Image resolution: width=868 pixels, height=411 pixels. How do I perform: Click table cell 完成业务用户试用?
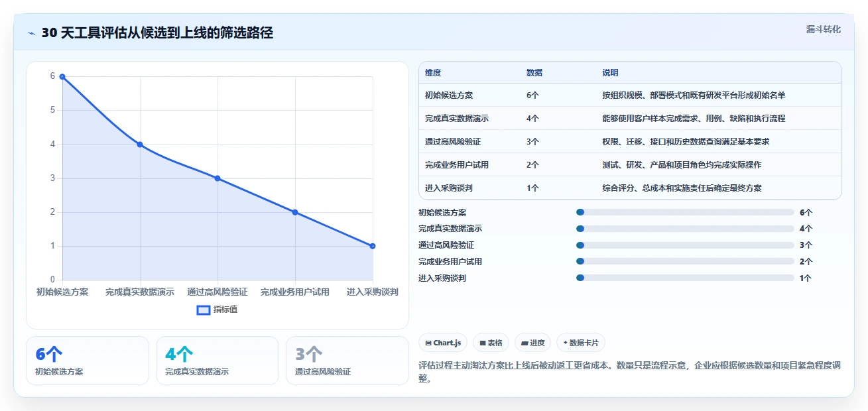457,165
